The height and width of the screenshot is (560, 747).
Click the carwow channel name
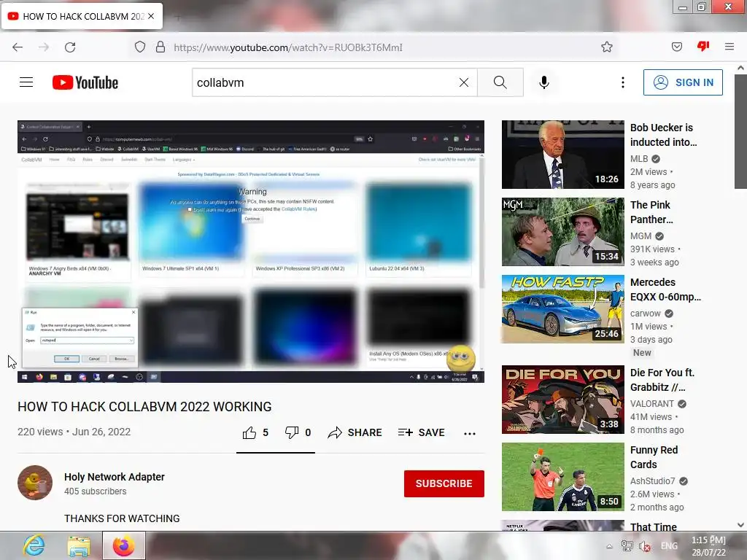(646, 314)
